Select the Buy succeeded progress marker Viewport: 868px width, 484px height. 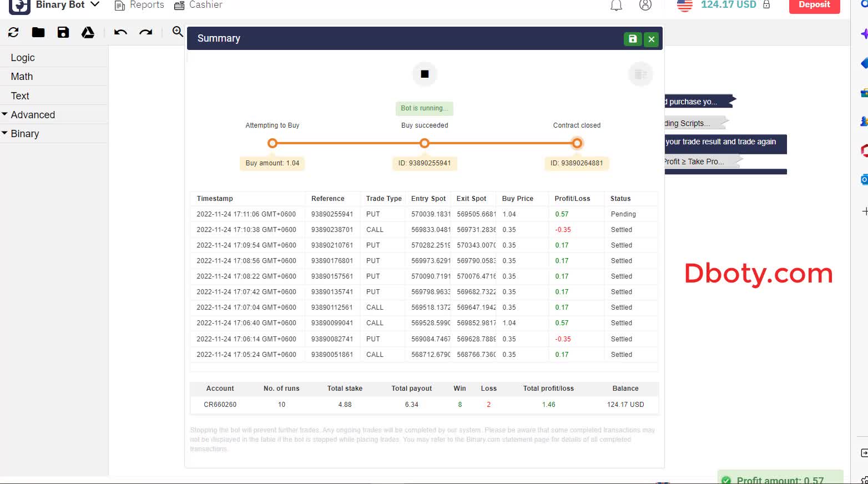(424, 143)
